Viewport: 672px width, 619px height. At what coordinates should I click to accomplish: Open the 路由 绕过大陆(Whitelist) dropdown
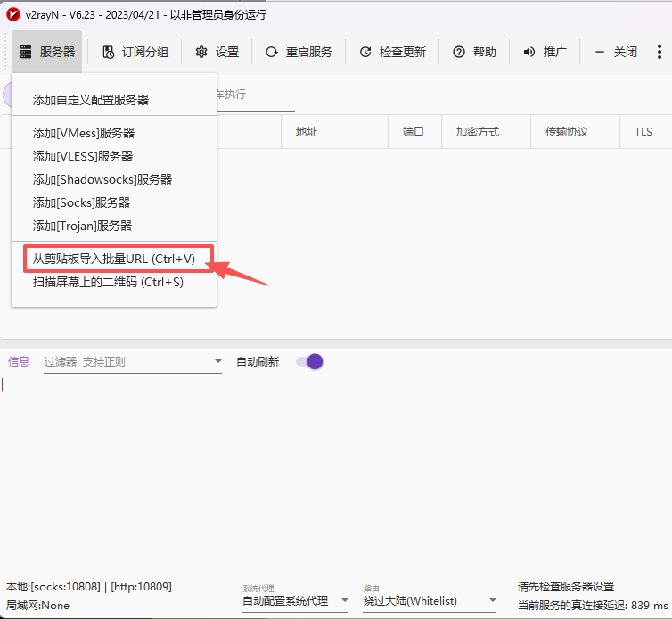[430, 601]
